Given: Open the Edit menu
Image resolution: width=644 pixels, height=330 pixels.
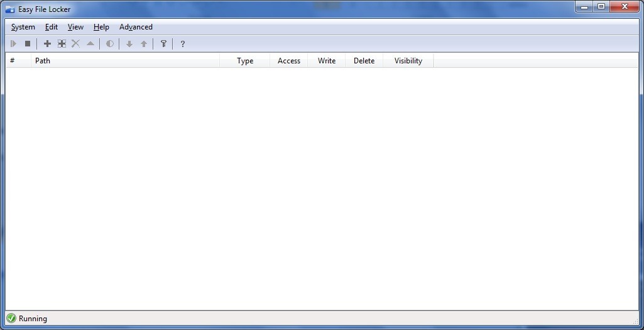Looking at the screenshot, I should (52, 27).
